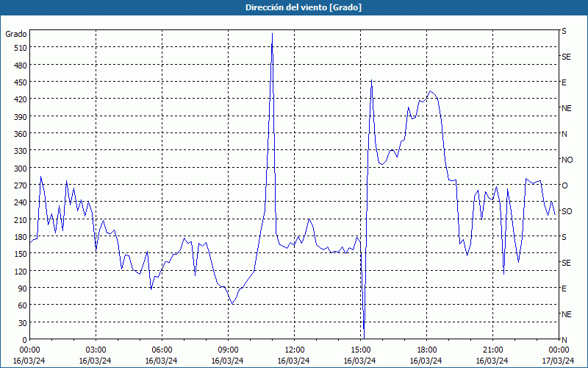This screenshot has height=368, width=588.
Task: Click the 17/03/24 date label
Action: (x=559, y=361)
